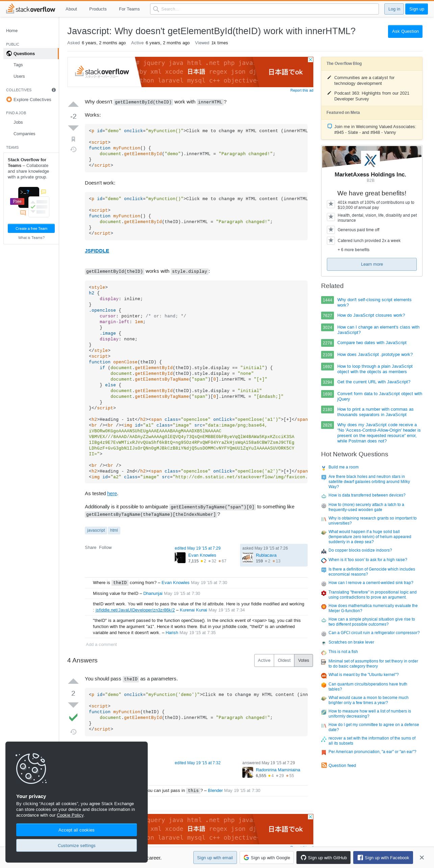The height and width of the screenshot is (868, 434).
Task: Open For Teams in header
Action: [129, 9]
